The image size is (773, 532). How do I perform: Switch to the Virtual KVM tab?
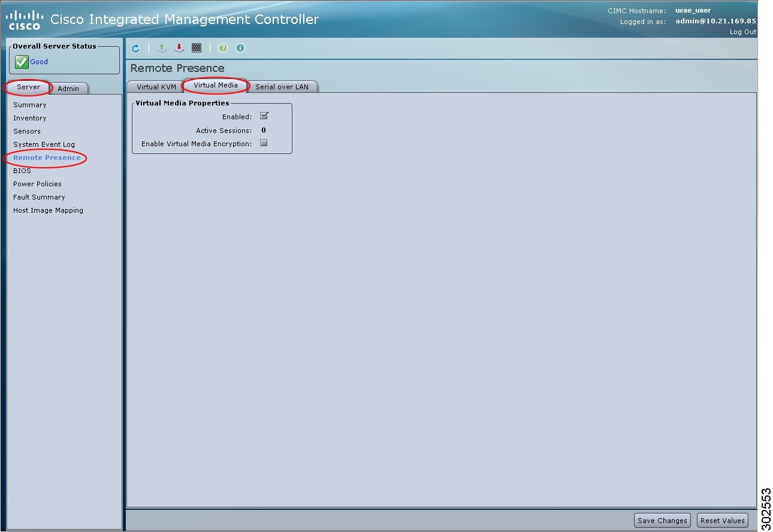[156, 86]
